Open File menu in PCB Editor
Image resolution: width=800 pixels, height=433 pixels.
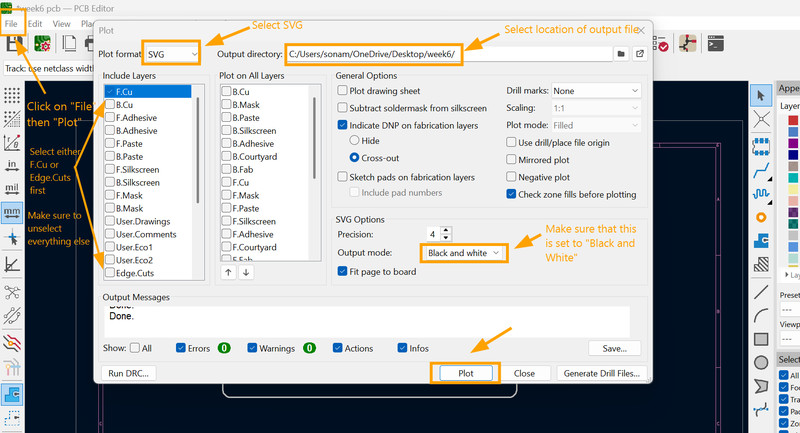click(11, 23)
